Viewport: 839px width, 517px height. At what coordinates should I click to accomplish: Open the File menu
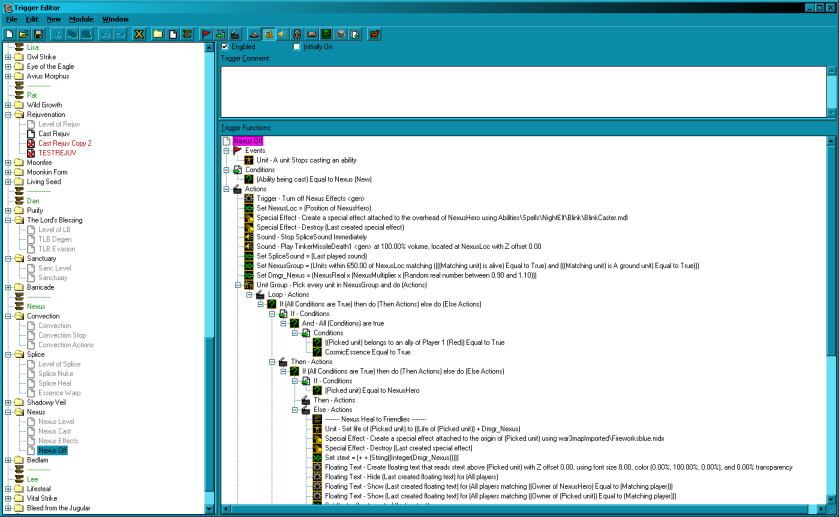pos(11,19)
